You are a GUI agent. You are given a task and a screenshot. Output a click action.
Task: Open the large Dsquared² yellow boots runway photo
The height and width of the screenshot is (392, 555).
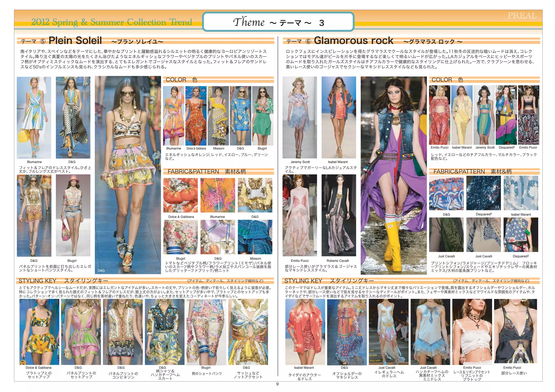coord(393,175)
